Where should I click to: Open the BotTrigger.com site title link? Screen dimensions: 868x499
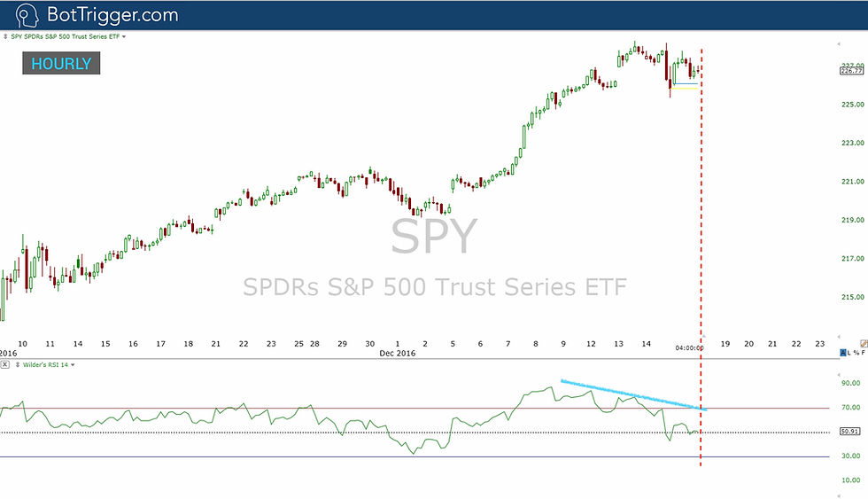tap(112, 15)
